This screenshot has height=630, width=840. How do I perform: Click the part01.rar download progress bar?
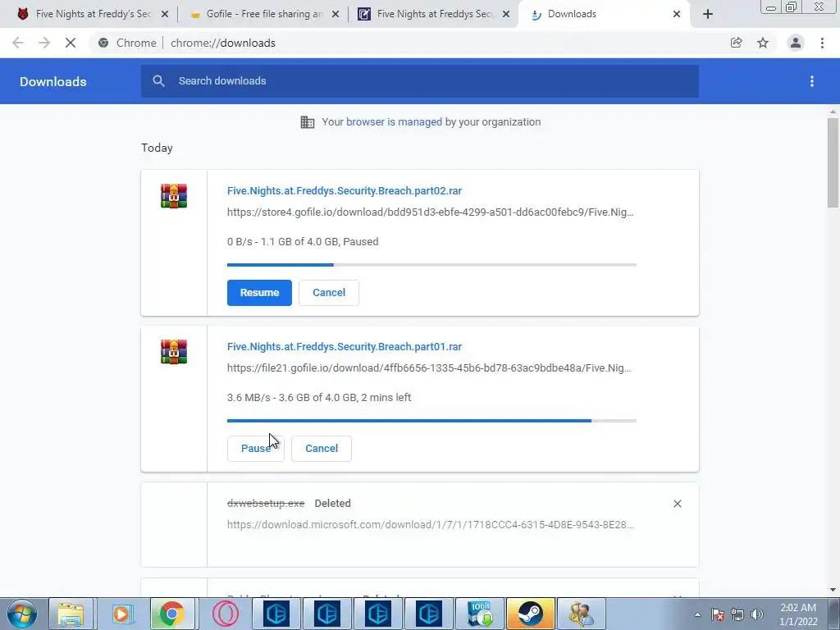click(431, 421)
